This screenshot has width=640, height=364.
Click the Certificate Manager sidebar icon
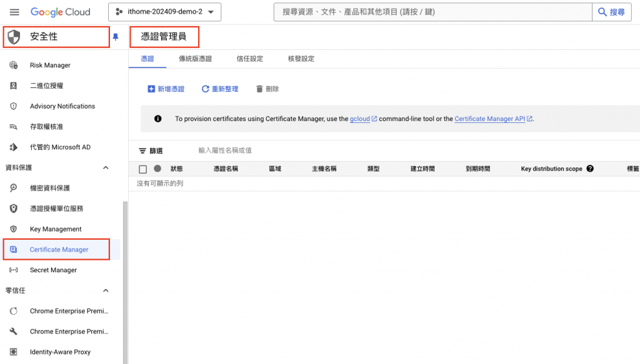[x=14, y=250]
